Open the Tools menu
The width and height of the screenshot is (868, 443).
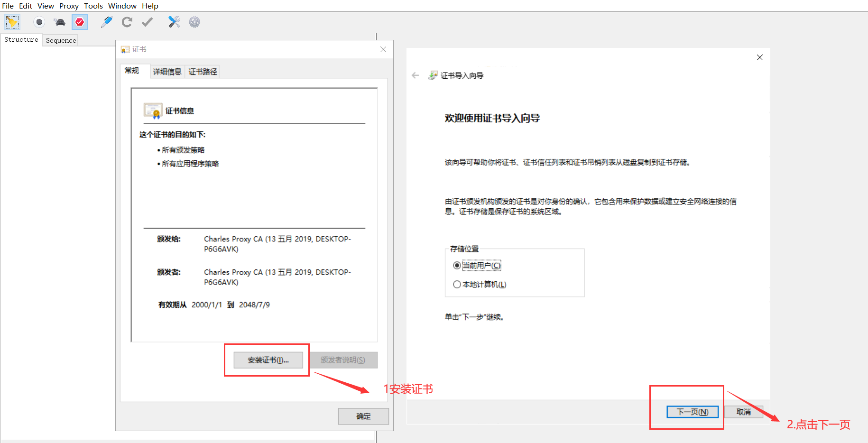coord(93,6)
